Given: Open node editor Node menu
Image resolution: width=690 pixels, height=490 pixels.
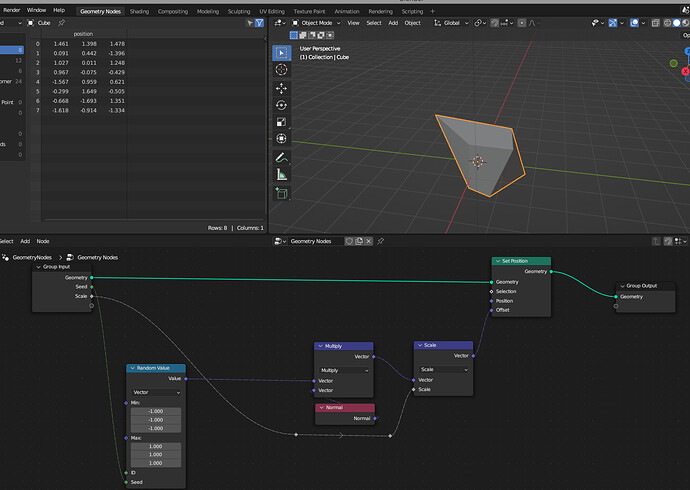Looking at the screenshot, I should pos(43,241).
